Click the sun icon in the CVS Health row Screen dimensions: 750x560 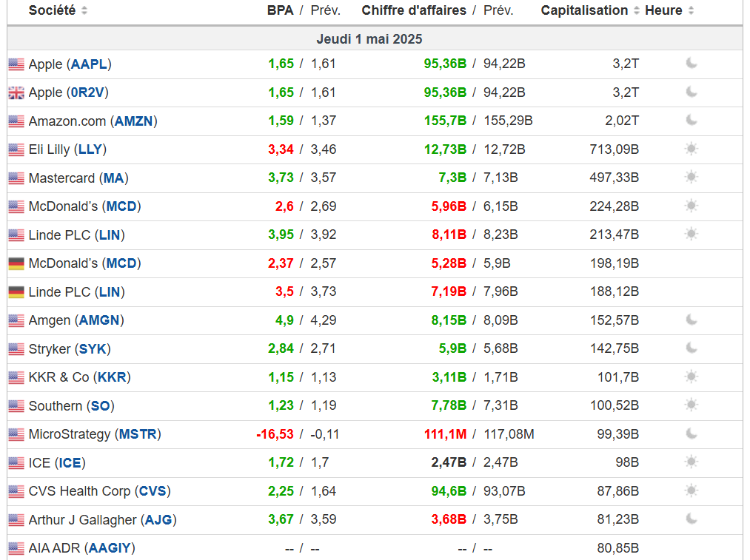[x=692, y=490]
